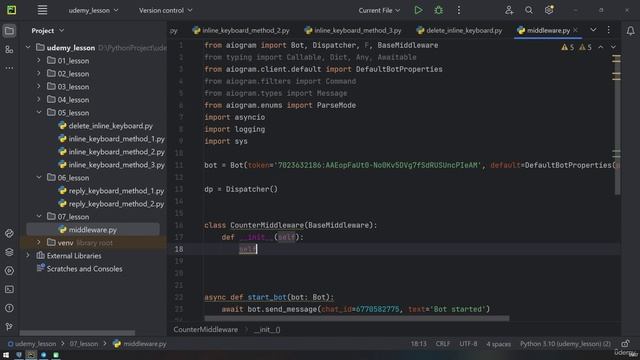Open Code With Me user icon
Image resolution: width=640 pixels, height=360 pixels.
tap(509, 10)
